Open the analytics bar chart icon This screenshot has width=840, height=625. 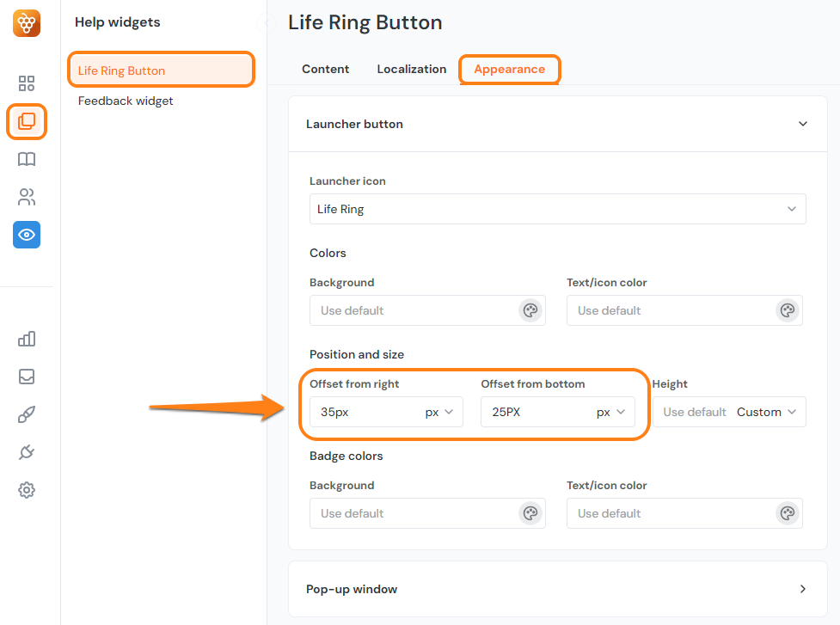click(x=26, y=339)
